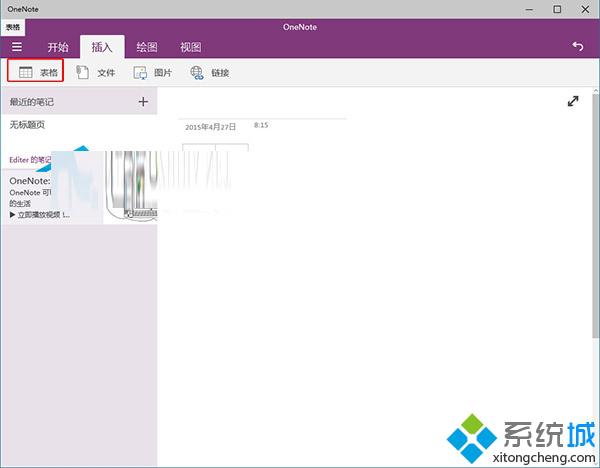Click the 最近的笔记 header
The height and width of the screenshot is (468, 600).
(32, 102)
